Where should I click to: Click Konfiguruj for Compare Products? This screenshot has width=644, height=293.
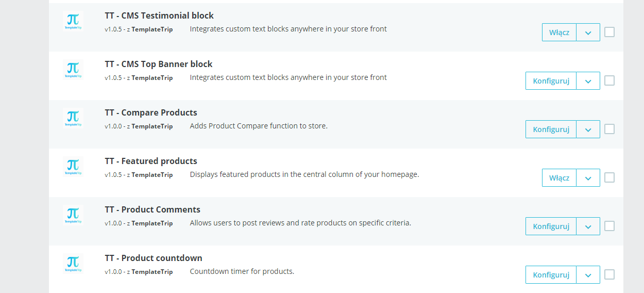coord(551,129)
